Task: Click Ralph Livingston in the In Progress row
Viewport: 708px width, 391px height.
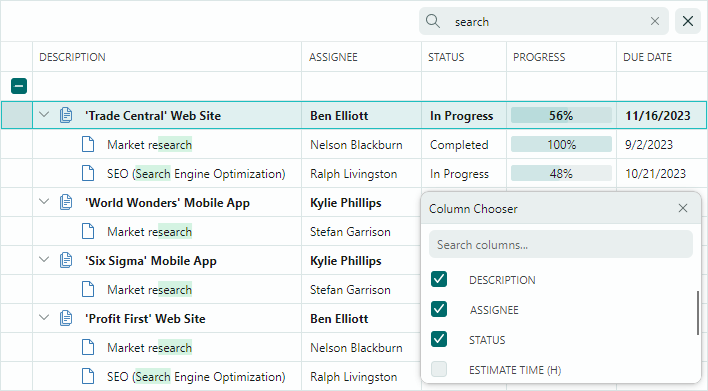Action: pos(354,174)
